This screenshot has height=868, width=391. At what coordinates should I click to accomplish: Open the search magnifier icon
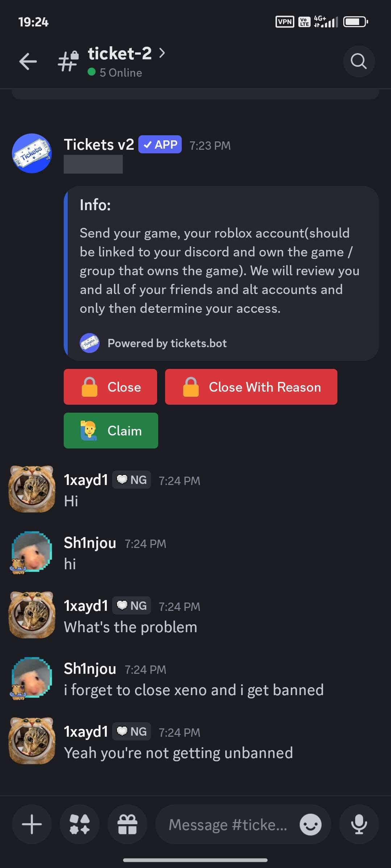(x=359, y=61)
